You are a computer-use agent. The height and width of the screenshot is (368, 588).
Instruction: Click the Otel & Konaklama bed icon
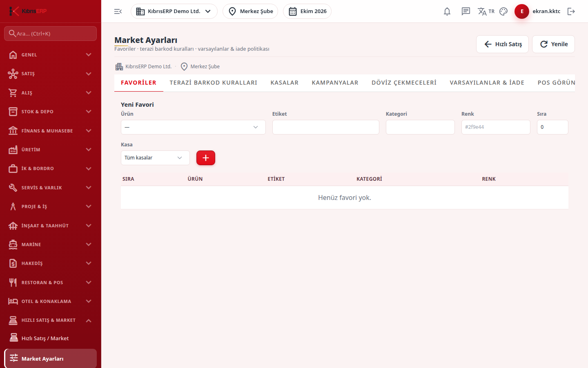[13, 301]
